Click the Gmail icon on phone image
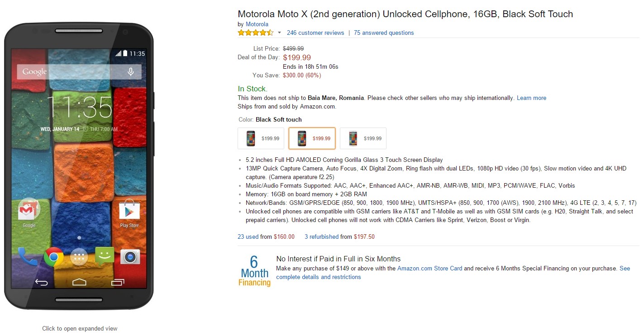This screenshot has height=336, width=644. click(x=29, y=211)
